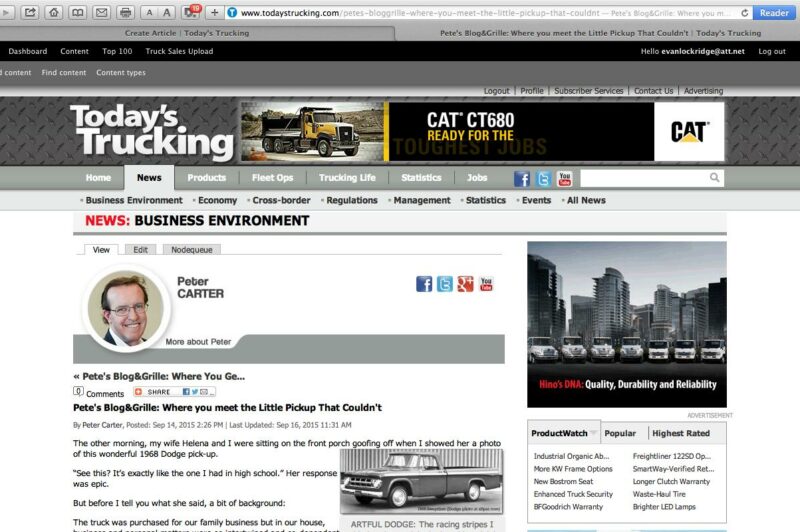Open the Trucking Life navigation item
This screenshot has width=800, height=532.
click(347, 178)
